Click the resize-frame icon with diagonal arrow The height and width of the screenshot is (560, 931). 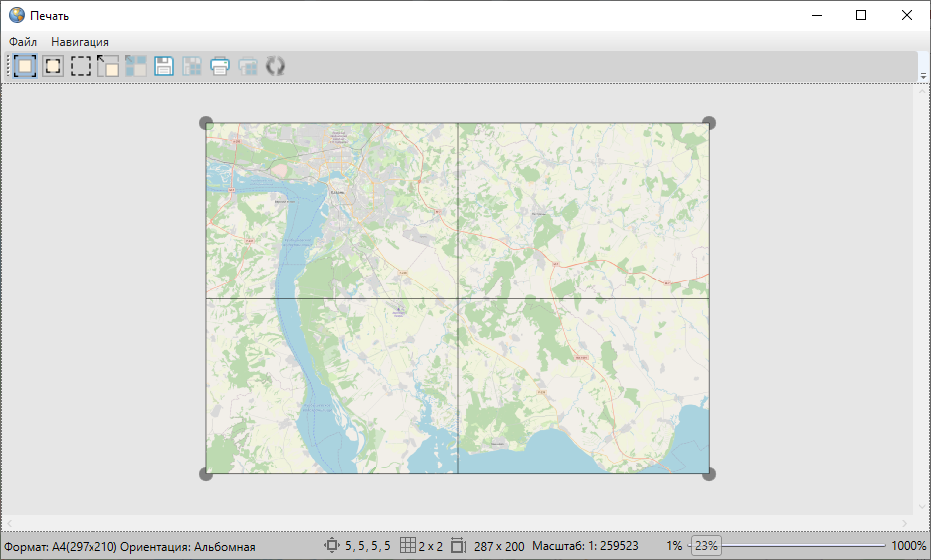tap(108, 67)
